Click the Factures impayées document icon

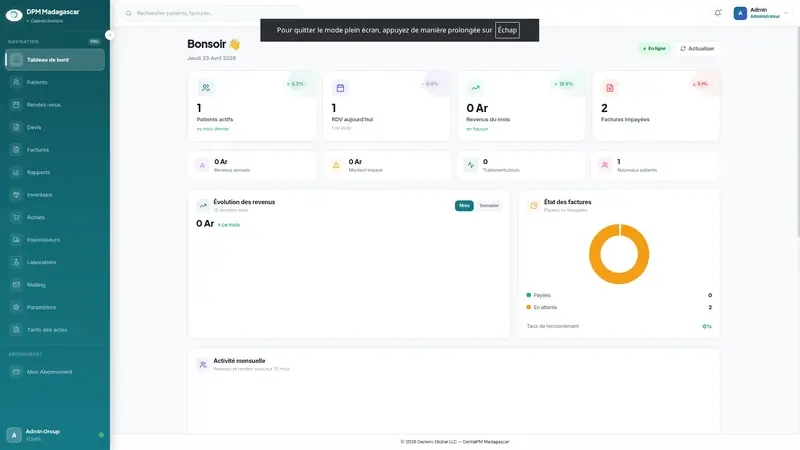pos(610,88)
